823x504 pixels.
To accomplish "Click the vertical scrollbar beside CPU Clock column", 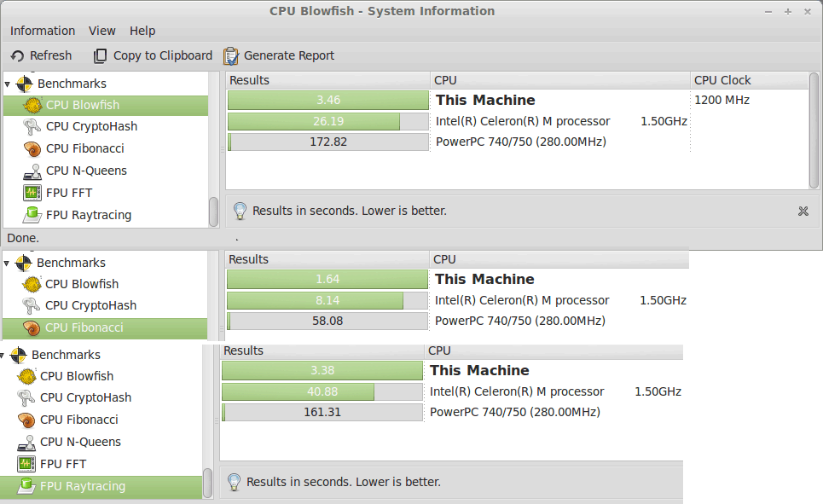I will tap(814, 130).
